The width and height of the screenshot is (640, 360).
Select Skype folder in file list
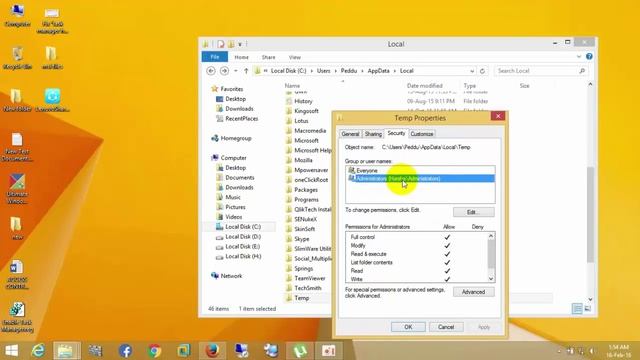pyautogui.click(x=302, y=239)
